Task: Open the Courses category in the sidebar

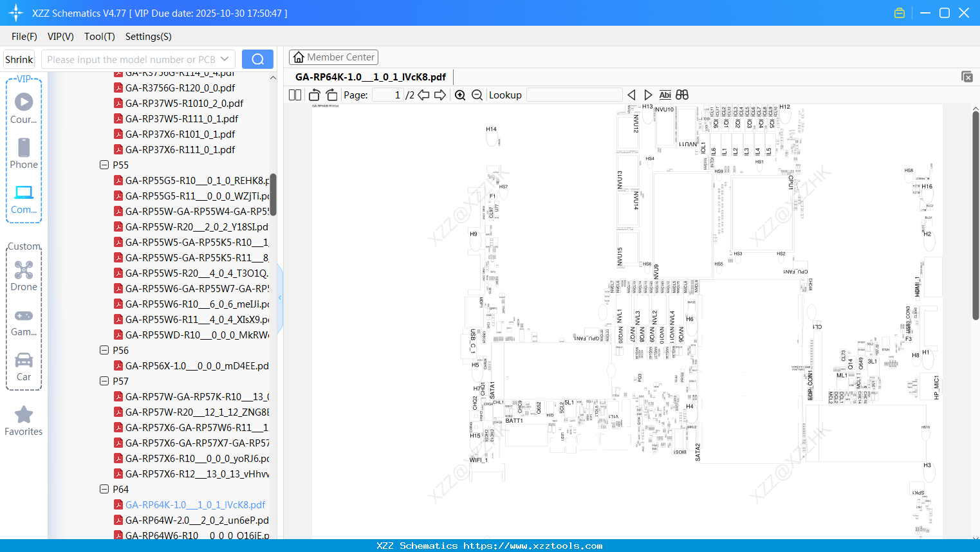Action: click(24, 109)
